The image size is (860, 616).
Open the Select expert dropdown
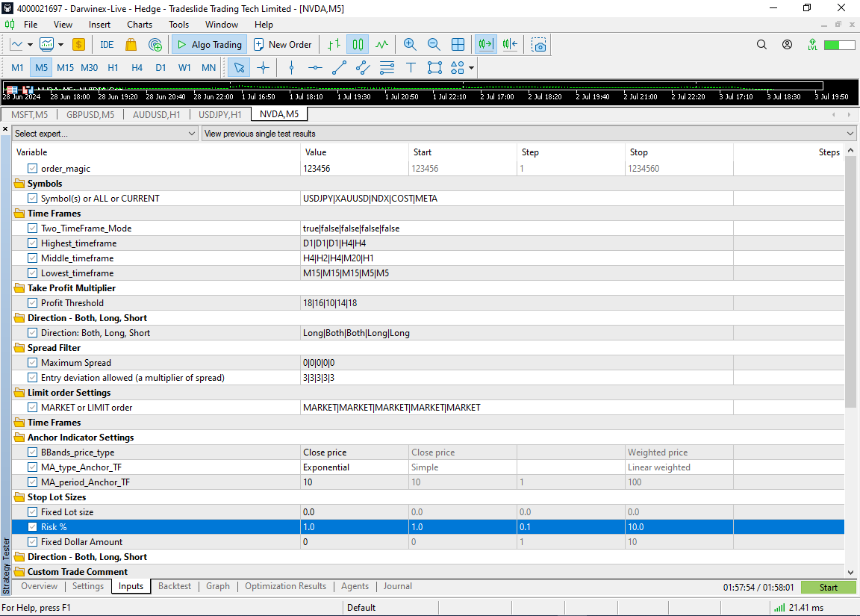point(105,134)
